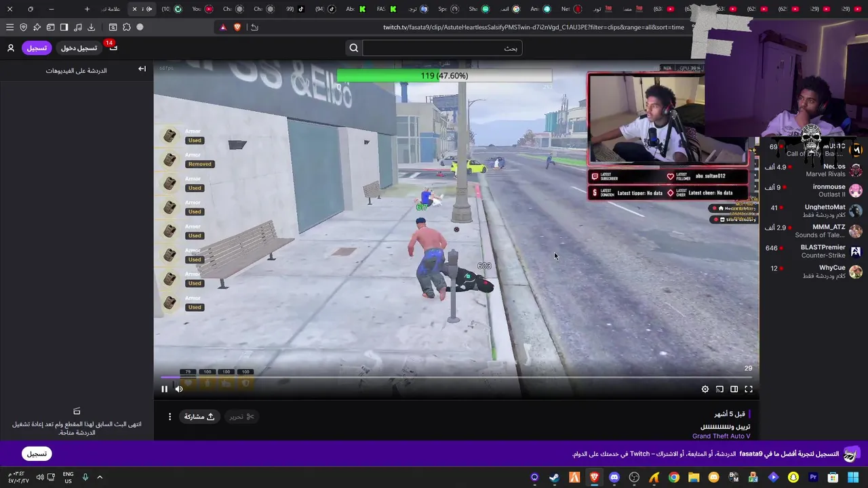Open browser downloads icon
The height and width of the screenshot is (488, 868).
(91, 27)
